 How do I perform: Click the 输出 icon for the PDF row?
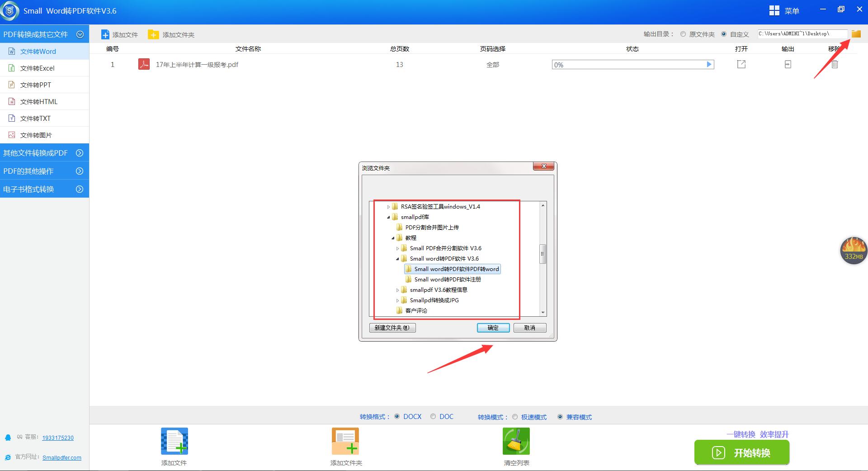pos(788,64)
